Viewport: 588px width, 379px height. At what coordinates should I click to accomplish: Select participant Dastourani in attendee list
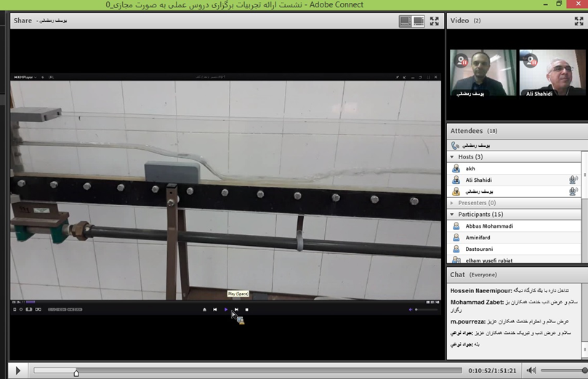coord(480,249)
